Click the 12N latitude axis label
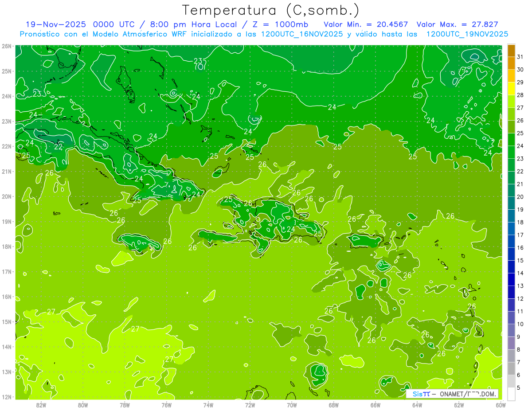 6,396
